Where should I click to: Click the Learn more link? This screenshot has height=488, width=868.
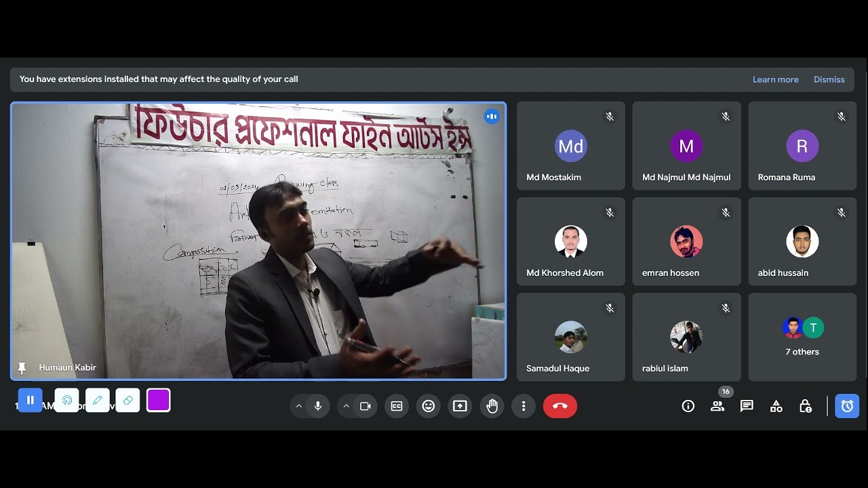click(776, 79)
